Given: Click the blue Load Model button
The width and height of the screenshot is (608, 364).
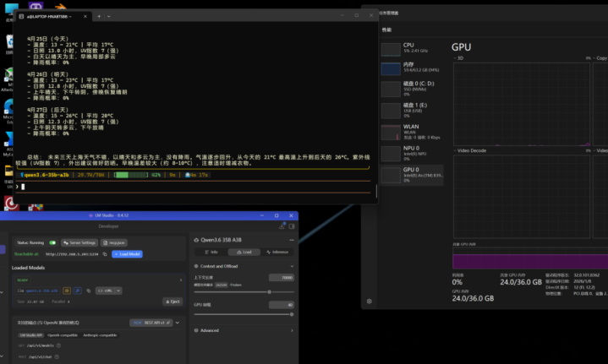Looking at the screenshot, I should [128, 253].
